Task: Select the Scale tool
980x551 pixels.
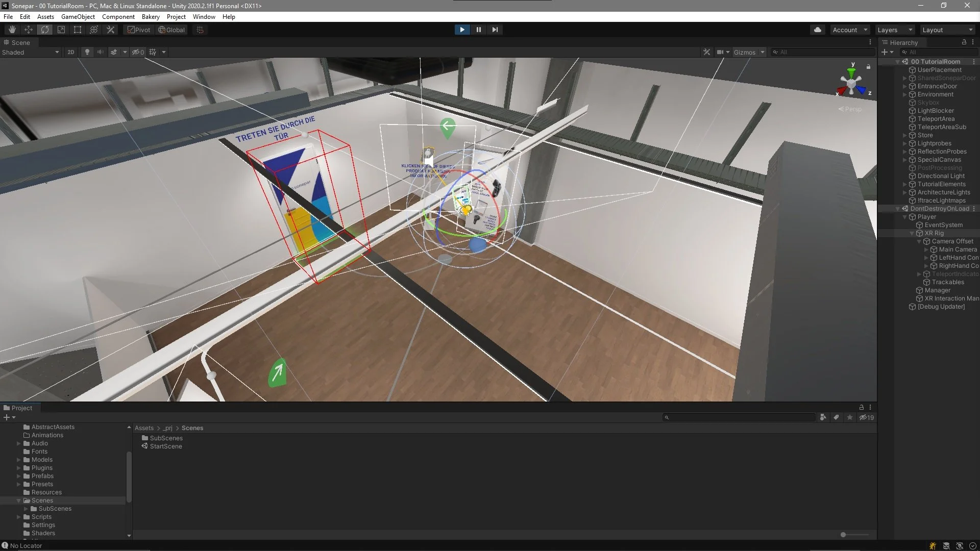Action: pyautogui.click(x=61, y=30)
